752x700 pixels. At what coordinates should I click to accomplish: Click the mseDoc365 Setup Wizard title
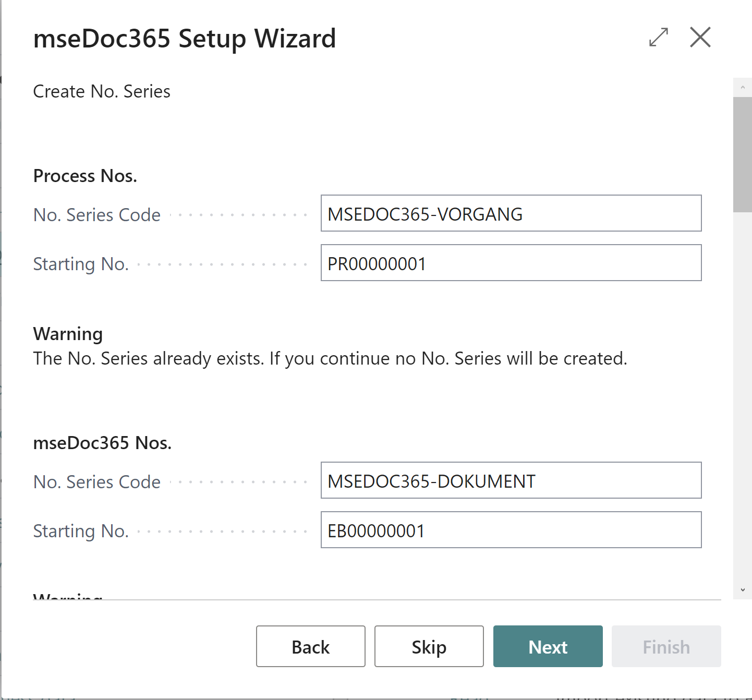(x=185, y=38)
